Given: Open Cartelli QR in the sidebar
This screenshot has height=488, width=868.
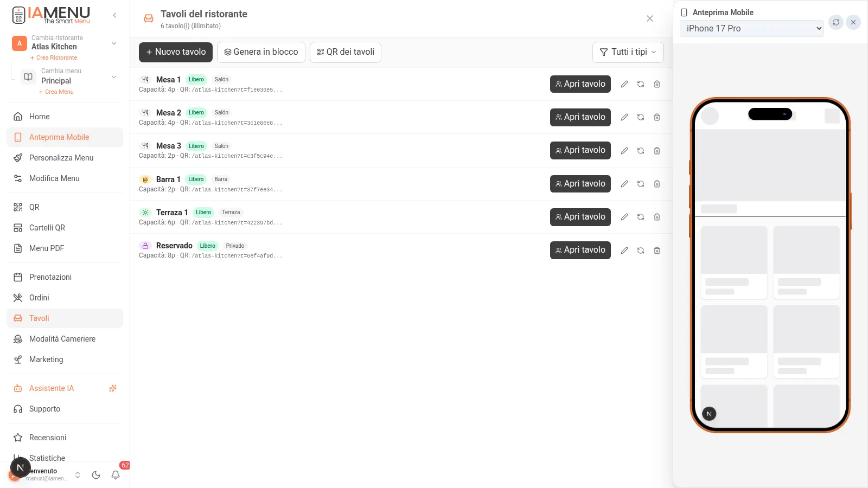Looking at the screenshot, I should (x=65, y=228).
